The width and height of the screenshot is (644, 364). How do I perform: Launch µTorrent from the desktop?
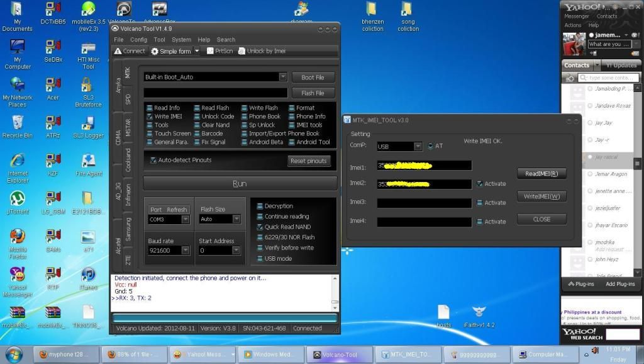pyautogui.click(x=18, y=203)
